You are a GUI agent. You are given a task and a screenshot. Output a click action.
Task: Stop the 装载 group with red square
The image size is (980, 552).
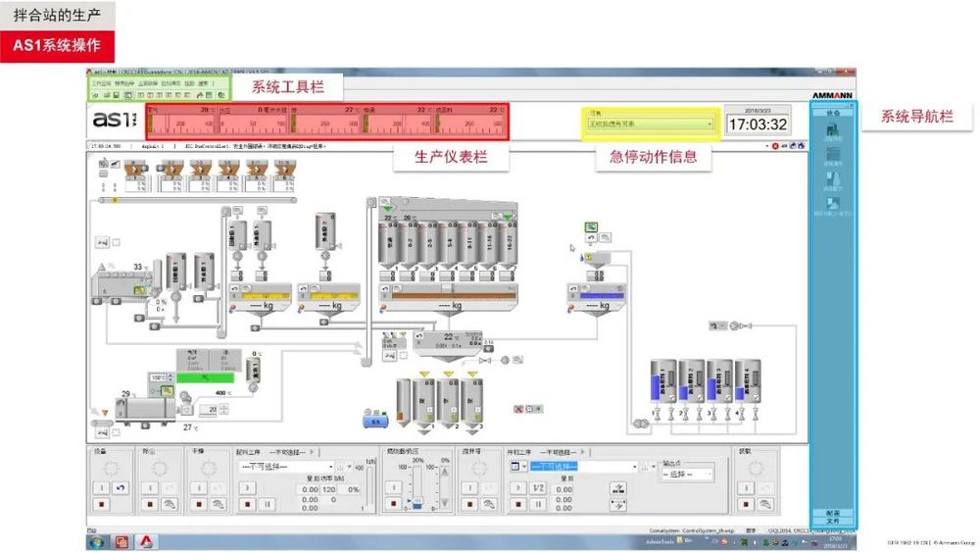tap(746, 504)
